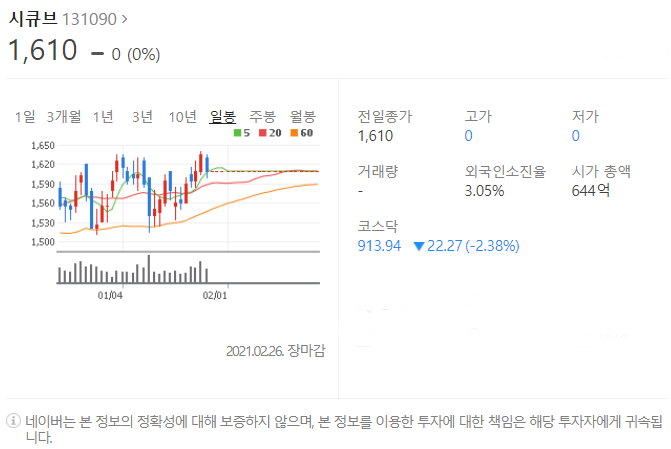The width and height of the screenshot is (671, 449).
Task: Click the orange 60-day moving average legend swatch
Action: 294,133
